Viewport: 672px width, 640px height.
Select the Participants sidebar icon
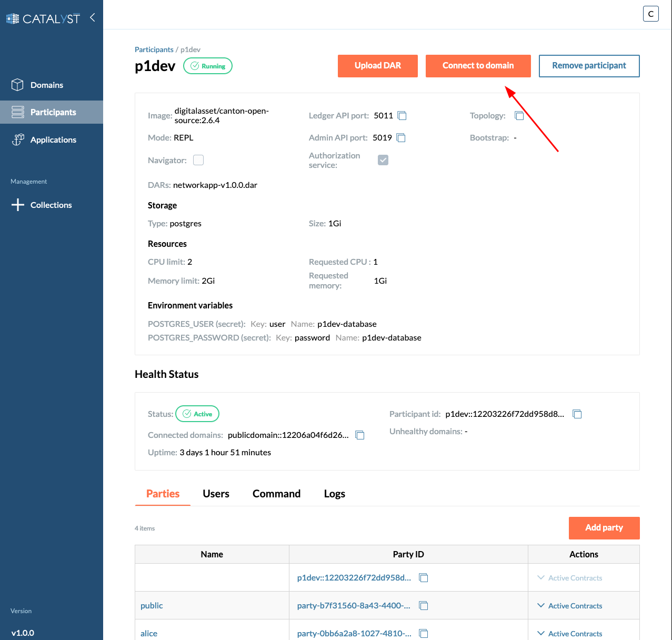[x=17, y=112]
